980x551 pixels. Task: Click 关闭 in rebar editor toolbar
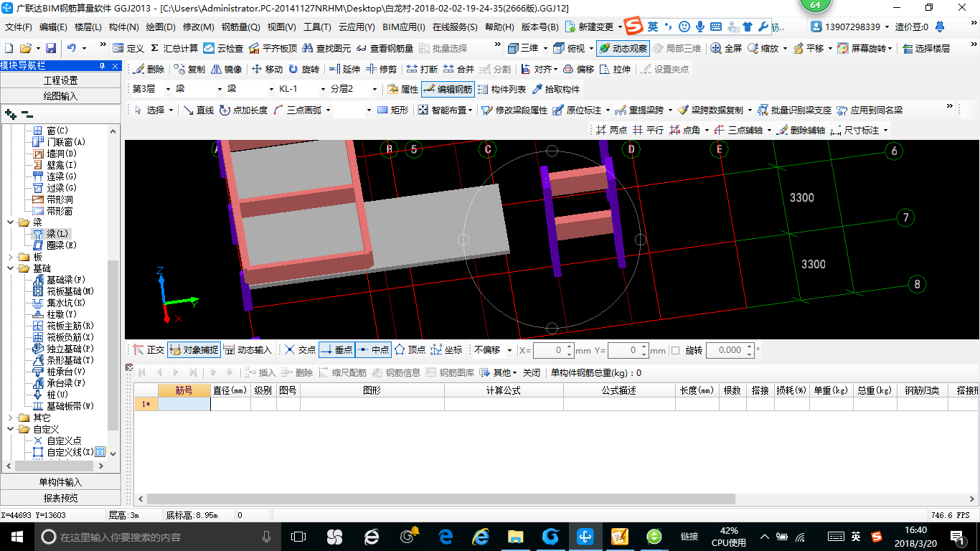532,372
